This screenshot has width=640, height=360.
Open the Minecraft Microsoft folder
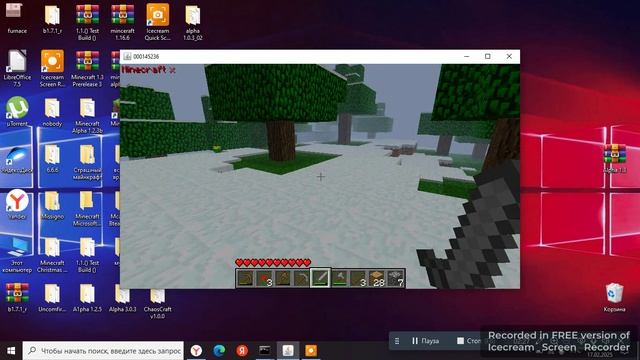point(87,208)
